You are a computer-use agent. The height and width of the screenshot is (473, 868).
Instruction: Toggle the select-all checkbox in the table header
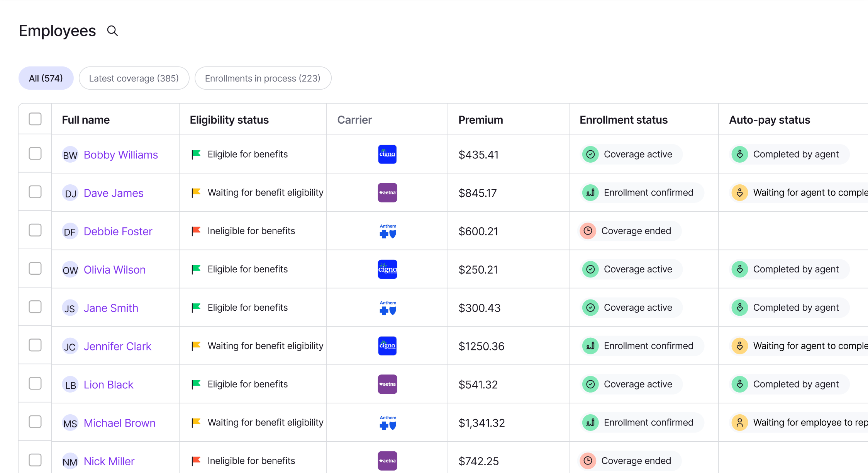(34, 119)
